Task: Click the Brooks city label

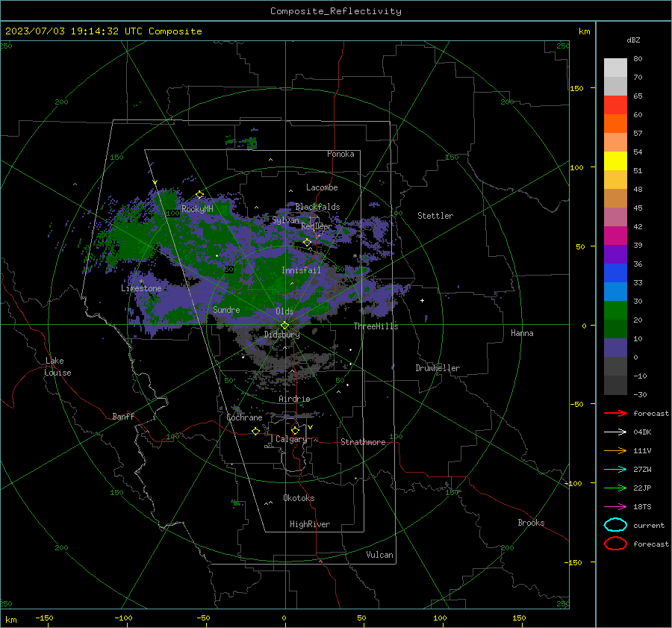Action: click(x=531, y=523)
